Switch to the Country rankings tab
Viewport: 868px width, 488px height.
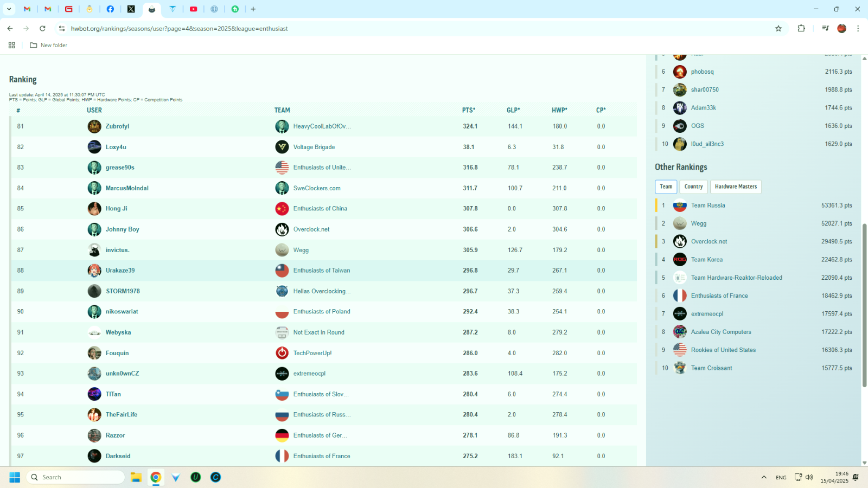pyautogui.click(x=693, y=187)
